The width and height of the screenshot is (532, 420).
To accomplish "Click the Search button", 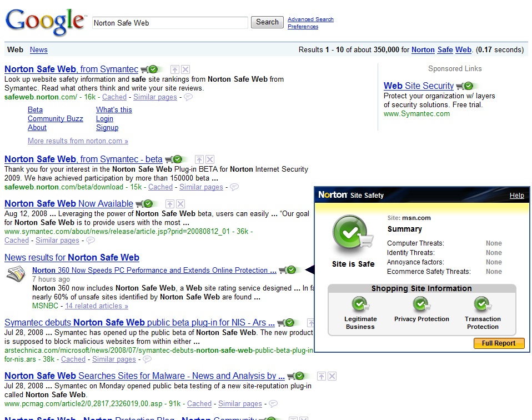I will click(x=267, y=22).
